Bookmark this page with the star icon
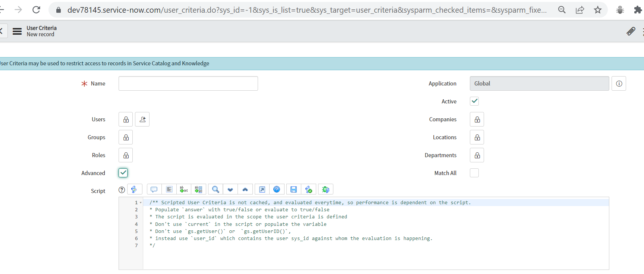The image size is (644, 274). click(598, 10)
